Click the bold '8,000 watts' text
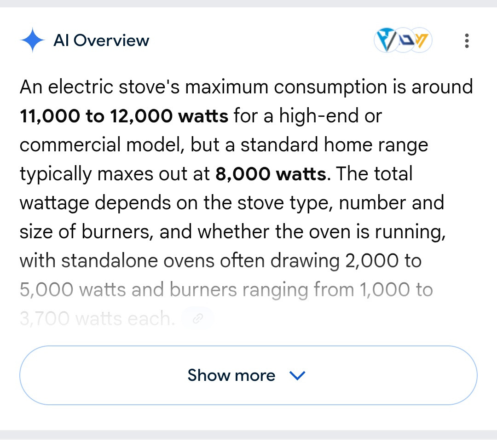This screenshot has height=448, width=497. [271, 174]
